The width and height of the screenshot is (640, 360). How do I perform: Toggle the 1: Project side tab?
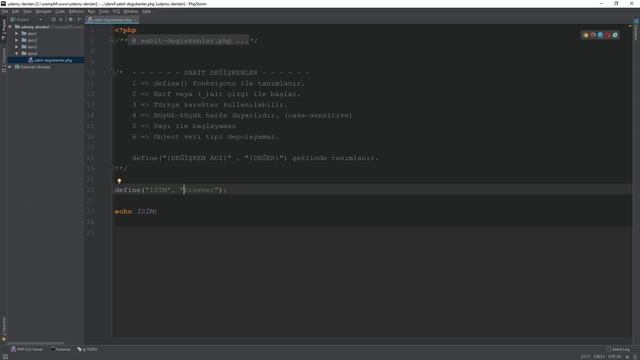[4, 29]
